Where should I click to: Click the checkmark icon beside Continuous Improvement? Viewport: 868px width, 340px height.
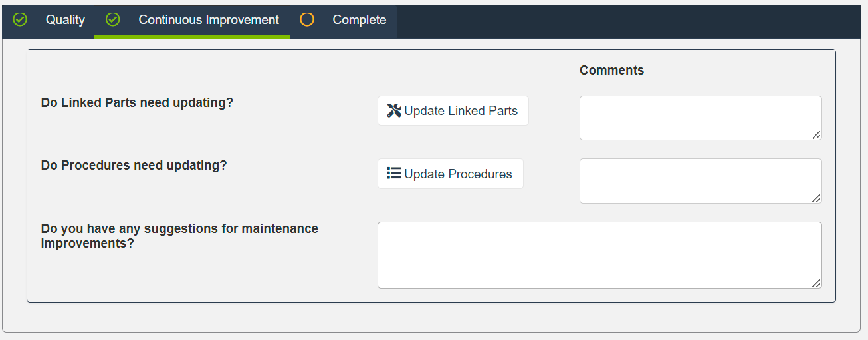[x=113, y=20]
